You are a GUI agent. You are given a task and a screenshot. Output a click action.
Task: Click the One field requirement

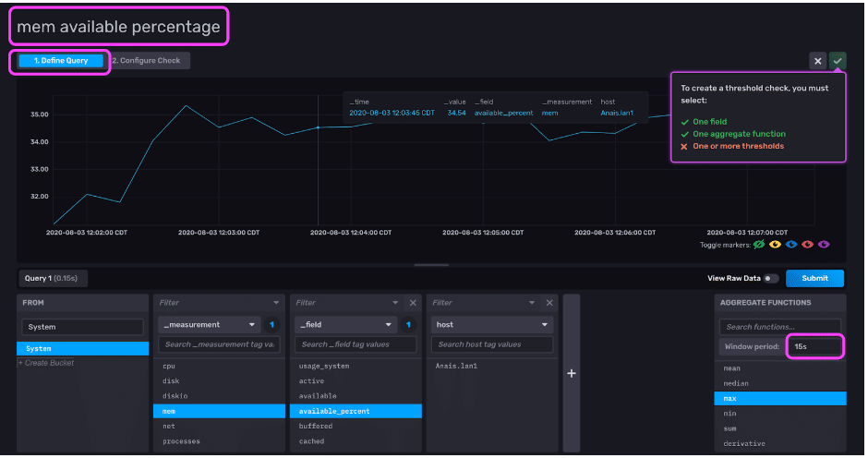710,122
